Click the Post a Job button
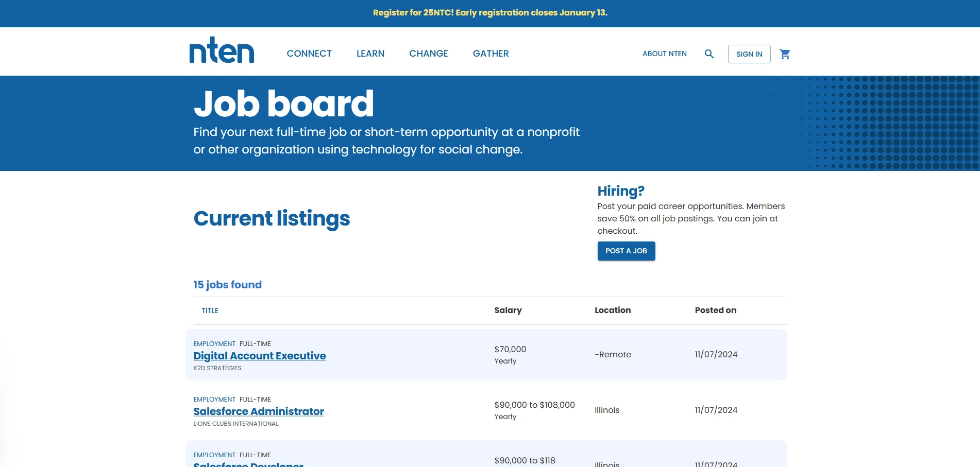The height and width of the screenshot is (467, 980). pyautogui.click(x=626, y=251)
